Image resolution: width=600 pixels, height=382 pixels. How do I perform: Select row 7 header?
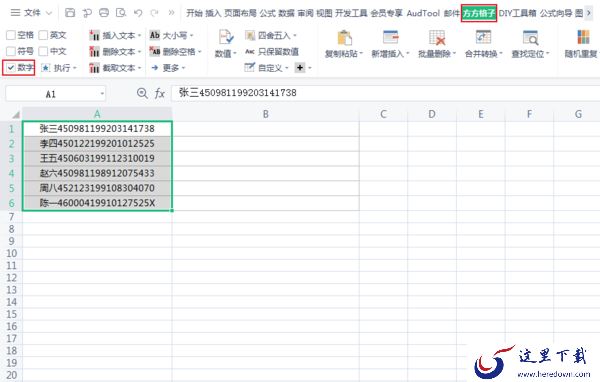tap(11, 217)
